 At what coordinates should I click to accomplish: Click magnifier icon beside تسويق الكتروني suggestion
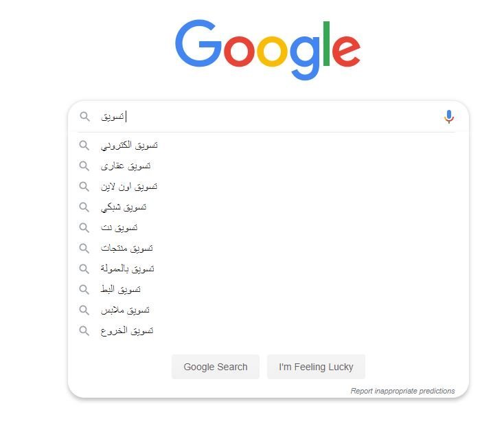84,146
